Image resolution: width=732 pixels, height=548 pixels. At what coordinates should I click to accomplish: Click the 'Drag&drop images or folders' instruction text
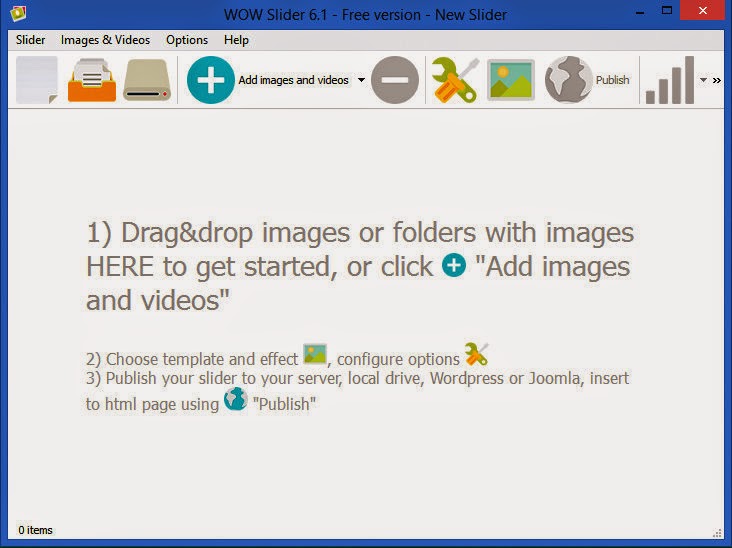click(360, 267)
